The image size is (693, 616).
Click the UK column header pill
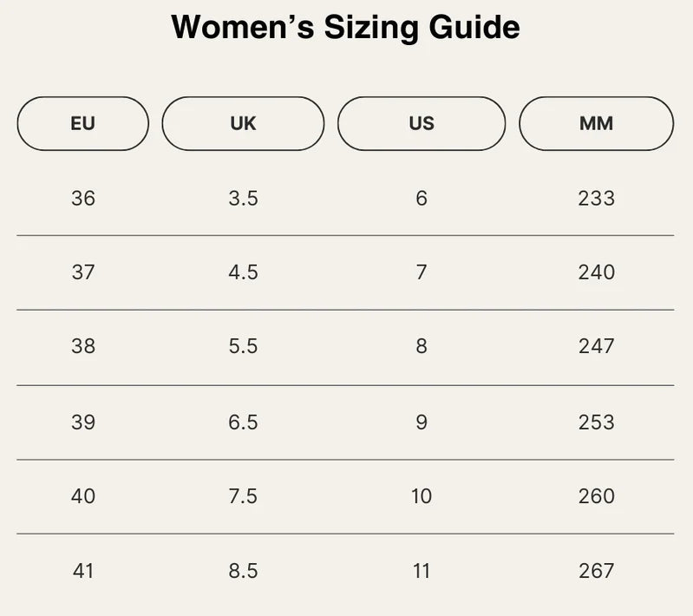tap(243, 123)
